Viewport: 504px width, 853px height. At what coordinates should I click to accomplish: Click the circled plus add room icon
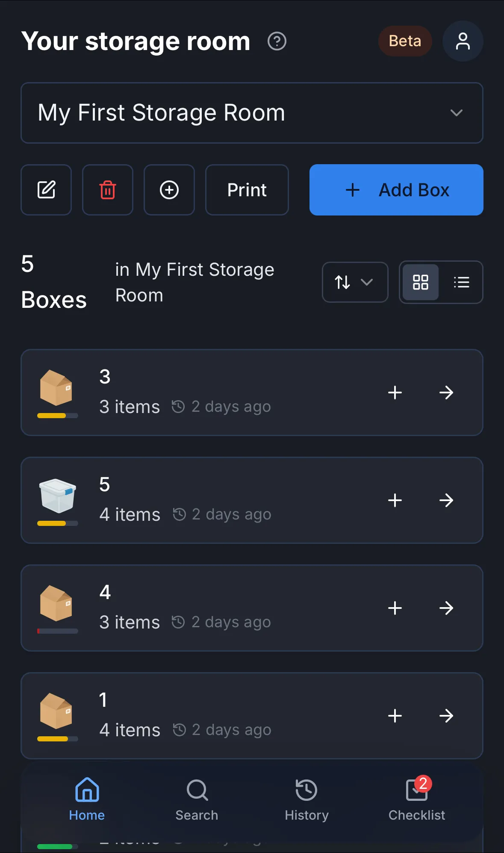[x=169, y=190]
